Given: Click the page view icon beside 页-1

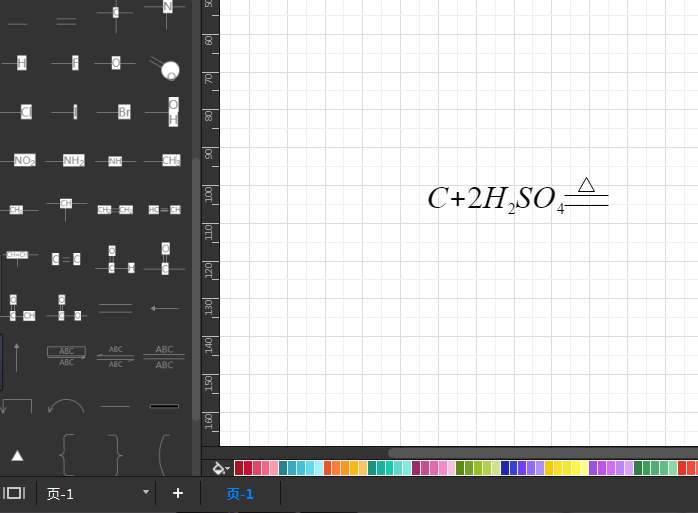Looking at the screenshot, I should click(x=14, y=493).
